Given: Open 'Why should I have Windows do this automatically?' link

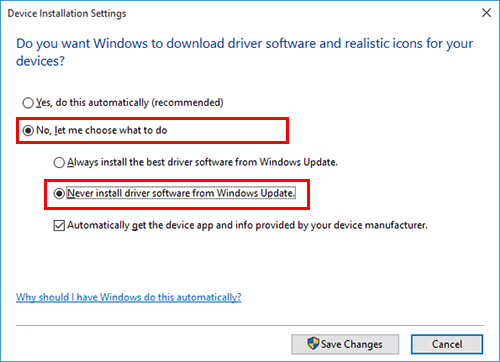Looking at the screenshot, I should pyautogui.click(x=129, y=297).
